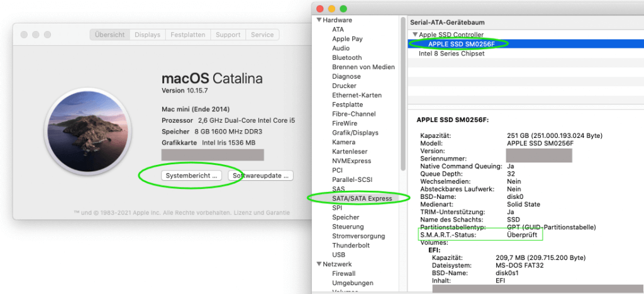This screenshot has height=294, width=644.
Task: Click the 2,6 GHz Dual-Core Intel Core i5 text
Action: [x=247, y=120]
